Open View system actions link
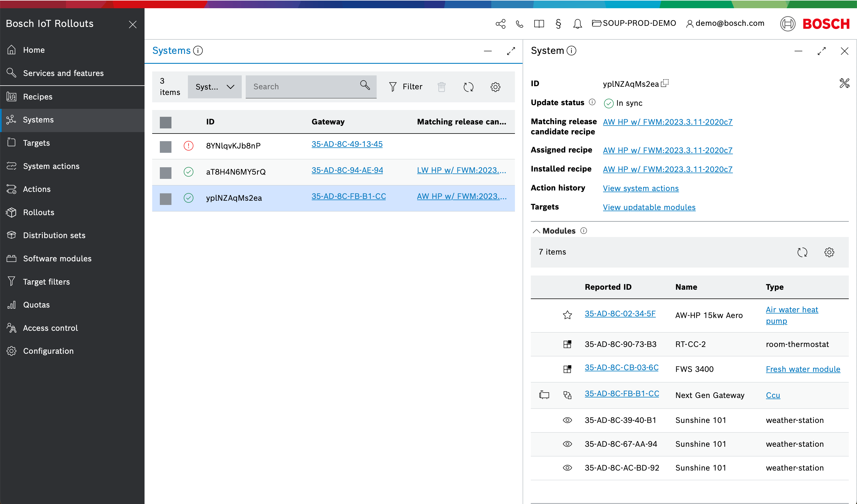This screenshot has height=504, width=857. click(641, 189)
